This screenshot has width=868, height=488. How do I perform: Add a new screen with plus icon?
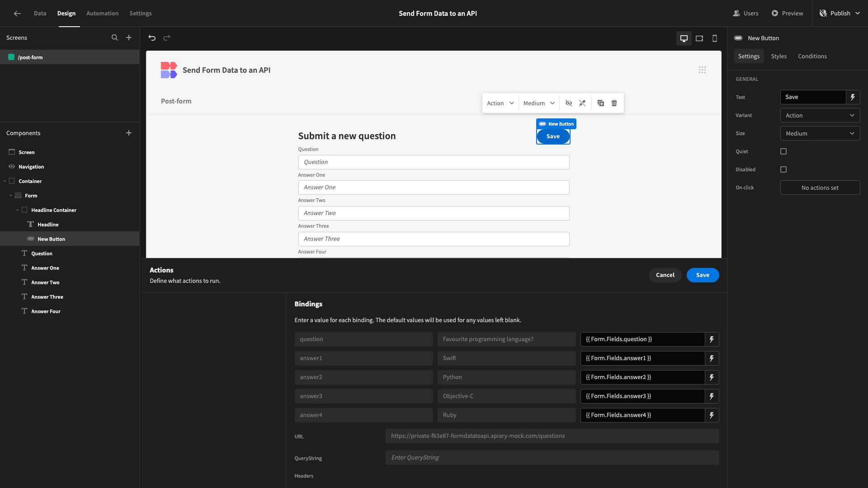(129, 38)
